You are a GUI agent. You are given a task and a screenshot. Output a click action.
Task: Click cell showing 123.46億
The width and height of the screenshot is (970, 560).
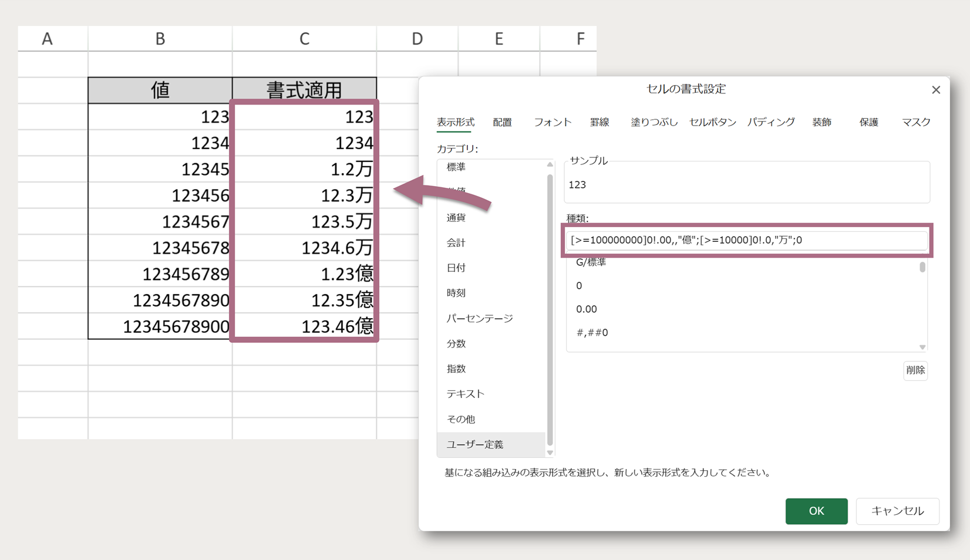[x=304, y=326]
